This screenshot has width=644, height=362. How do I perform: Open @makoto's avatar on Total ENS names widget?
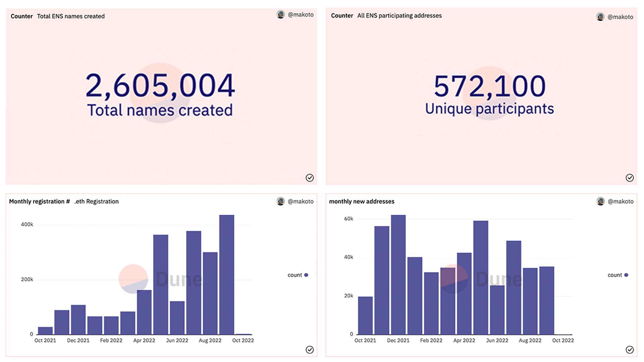[280, 14]
